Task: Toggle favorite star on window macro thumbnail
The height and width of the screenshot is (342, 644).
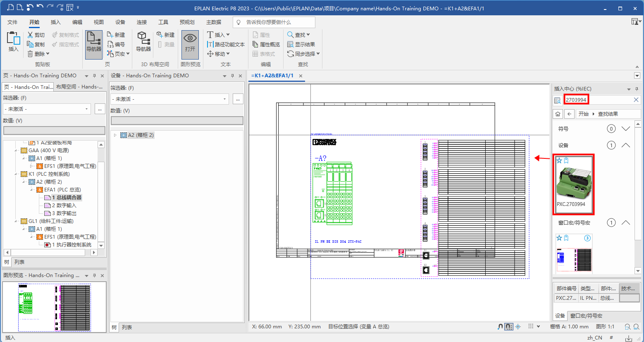Action: click(x=559, y=238)
